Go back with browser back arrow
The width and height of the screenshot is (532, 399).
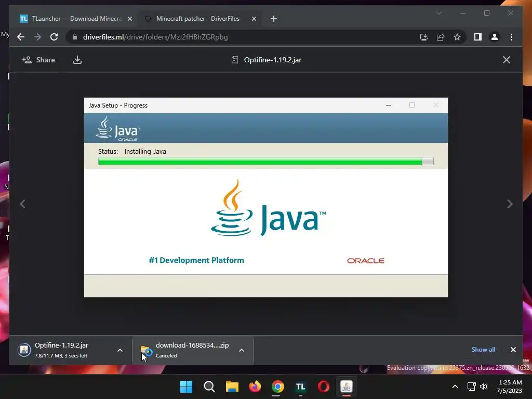(x=21, y=37)
